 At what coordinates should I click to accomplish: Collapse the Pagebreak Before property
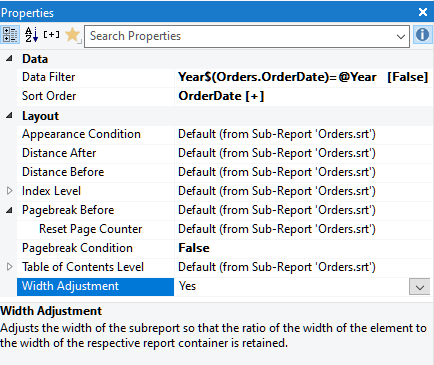[x=9, y=210]
